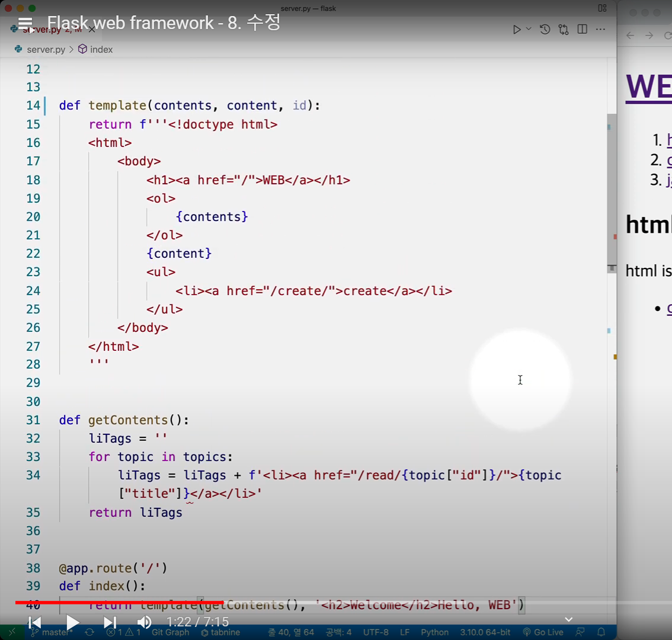Click server.py in the breadcrumb

[46, 50]
